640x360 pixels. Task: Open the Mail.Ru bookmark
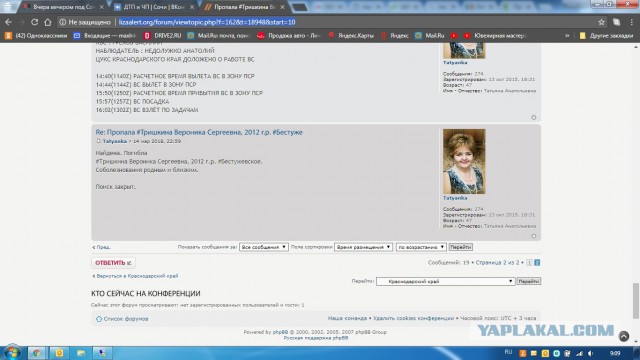tap(429, 36)
